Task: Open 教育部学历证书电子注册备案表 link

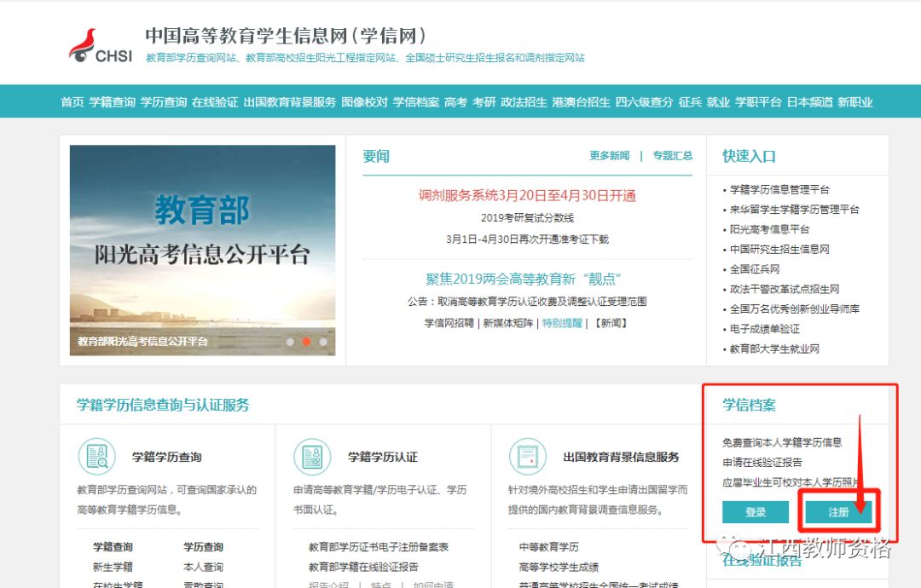Action: (x=379, y=547)
